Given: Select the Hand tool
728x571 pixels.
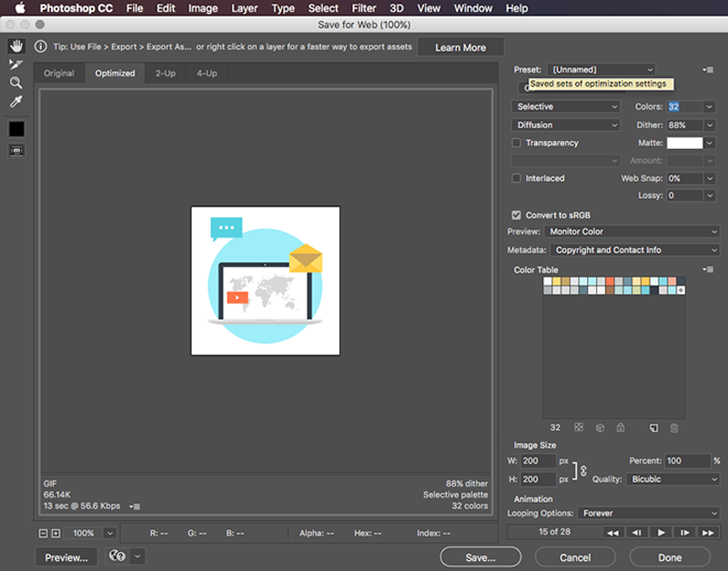Looking at the screenshot, I should pyautogui.click(x=16, y=46).
